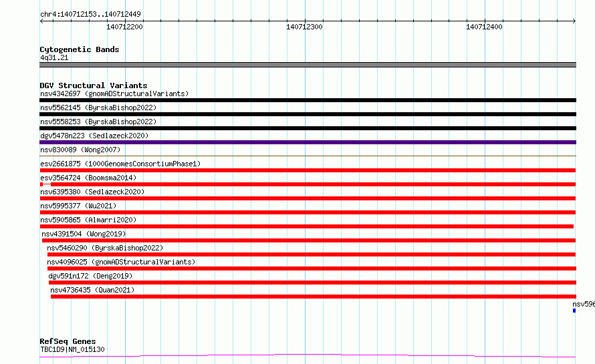Click the red bar under nsv5905865
Viewport: 595px width, 364px height.
click(x=307, y=226)
